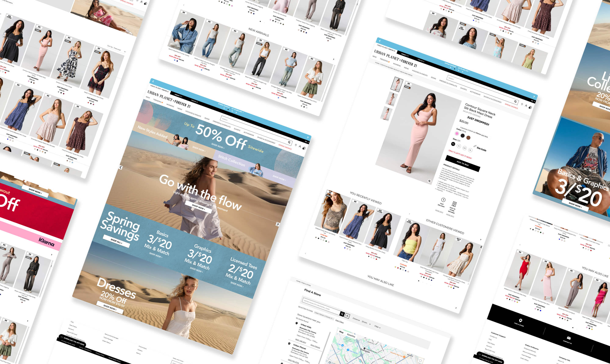Select size M for the maxi dress
610x364 pixels.
point(459,146)
